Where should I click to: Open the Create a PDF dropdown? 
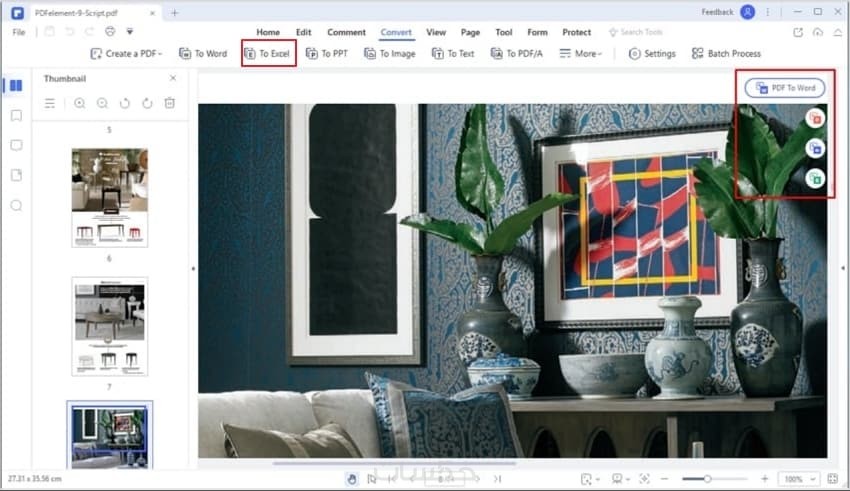coord(126,53)
